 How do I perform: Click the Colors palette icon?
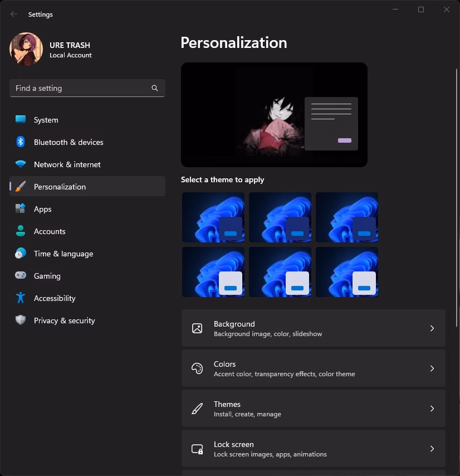[x=197, y=368]
